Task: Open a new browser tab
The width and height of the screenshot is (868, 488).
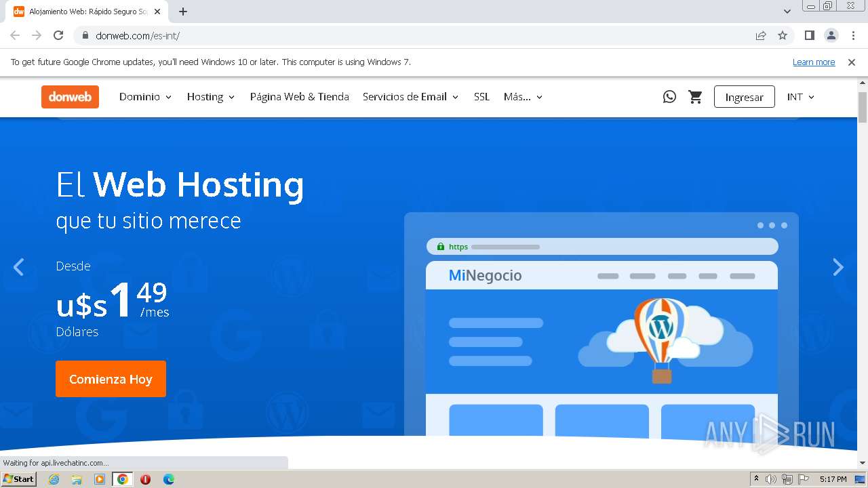Action: [x=183, y=12]
